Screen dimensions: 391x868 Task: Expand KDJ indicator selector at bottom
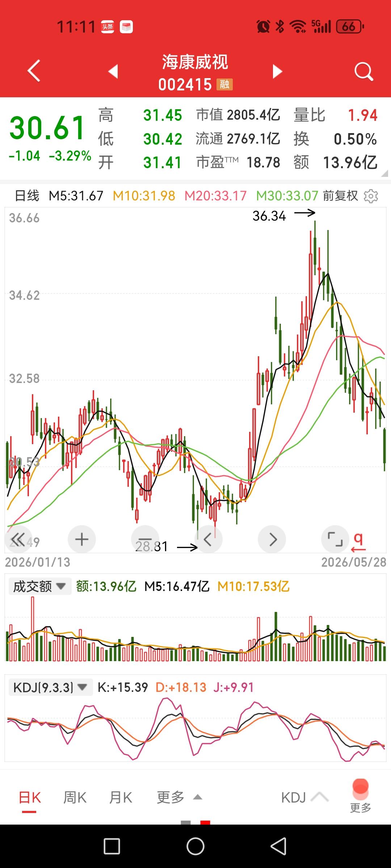305,797
